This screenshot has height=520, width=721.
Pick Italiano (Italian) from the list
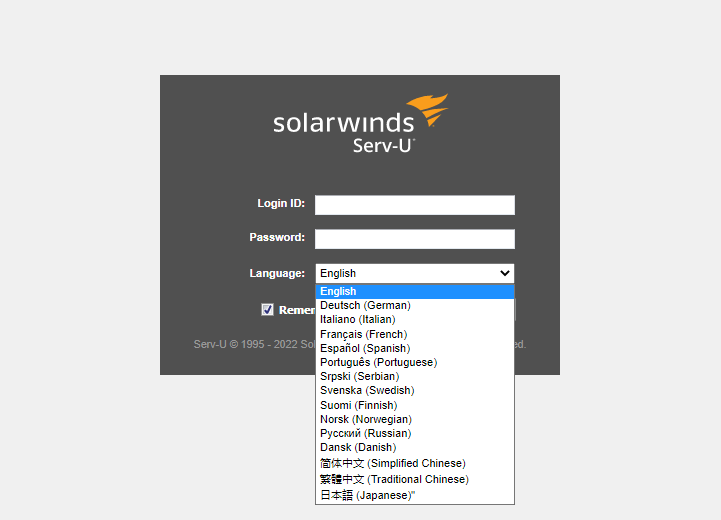pos(415,320)
